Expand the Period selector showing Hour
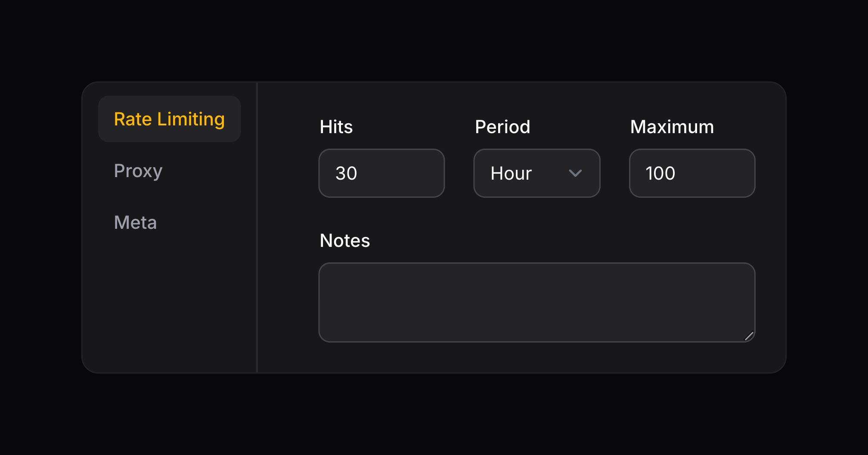This screenshot has width=868, height=455. (536, 173)
